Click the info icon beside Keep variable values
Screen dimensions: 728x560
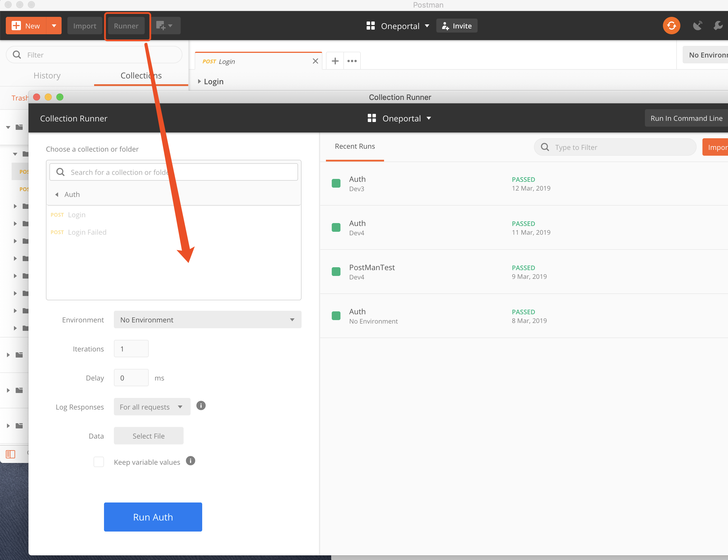[x=190, y=461]
